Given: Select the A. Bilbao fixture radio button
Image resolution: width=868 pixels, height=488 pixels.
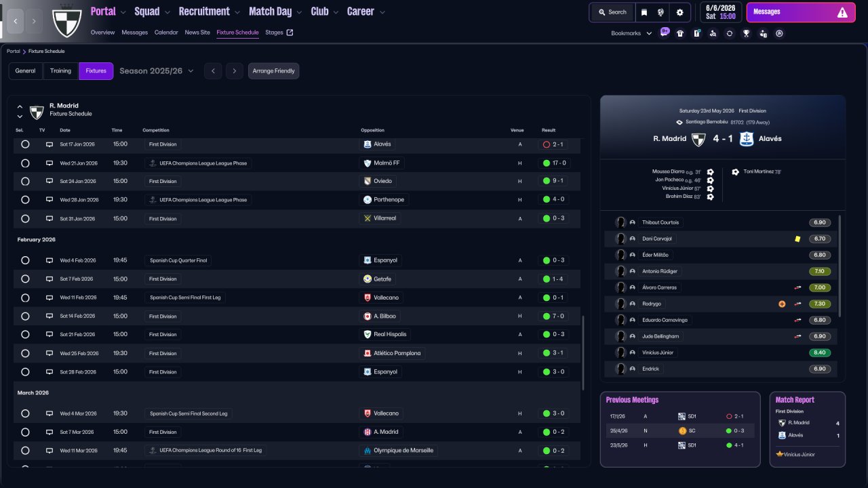Looking at the screenshot, I should pyautogui.click(x=25, y=317).
